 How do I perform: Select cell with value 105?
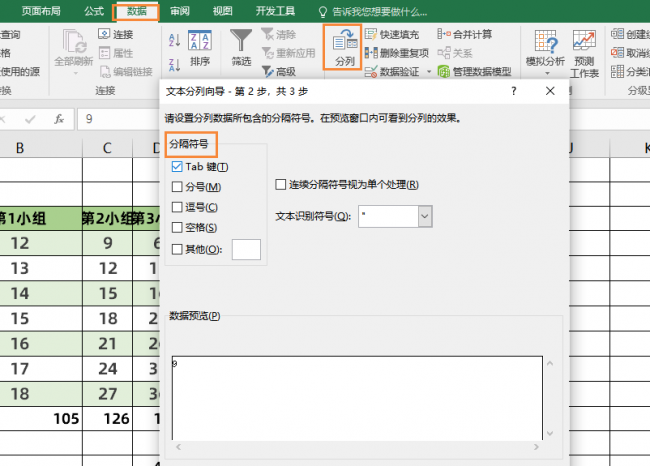pos(41,419)
